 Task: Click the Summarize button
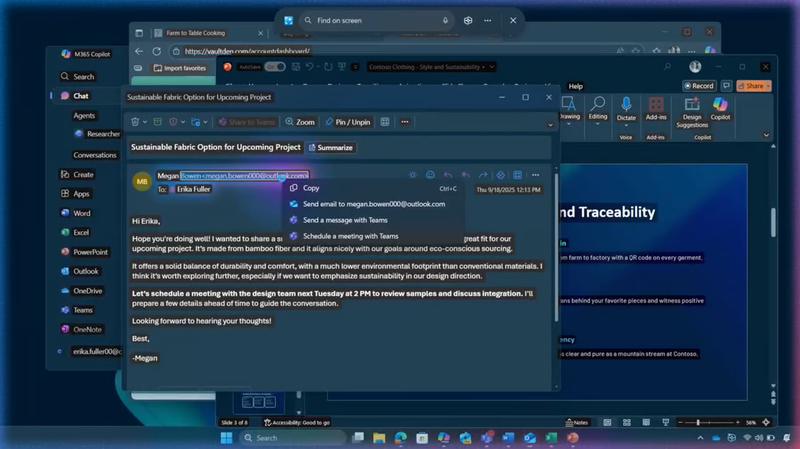click(331, 147)
